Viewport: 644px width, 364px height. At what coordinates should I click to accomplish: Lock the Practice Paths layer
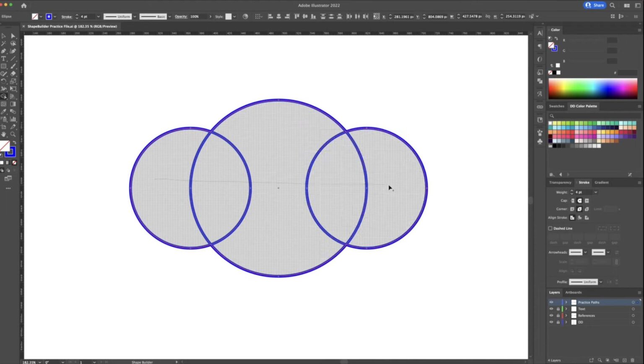coord(558,302)
